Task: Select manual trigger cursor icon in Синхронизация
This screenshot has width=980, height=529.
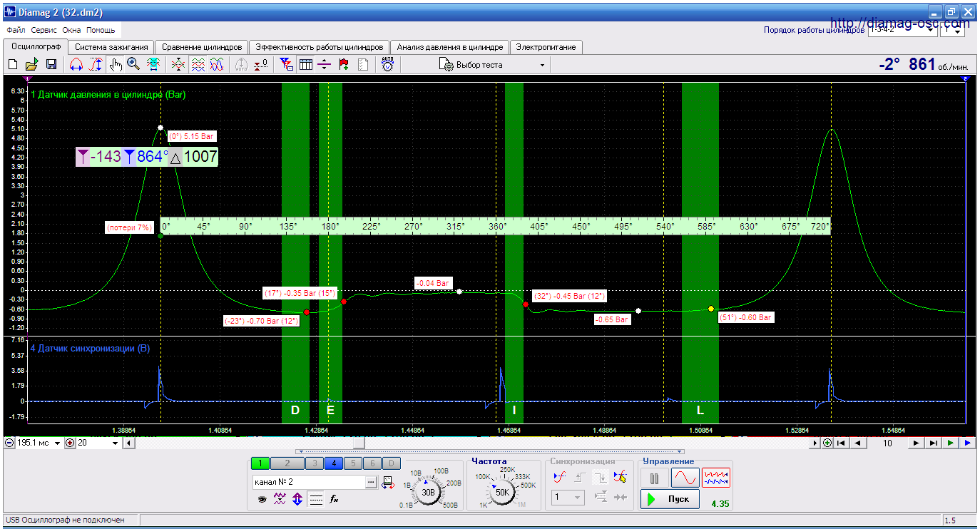Action: pos(621,476)
